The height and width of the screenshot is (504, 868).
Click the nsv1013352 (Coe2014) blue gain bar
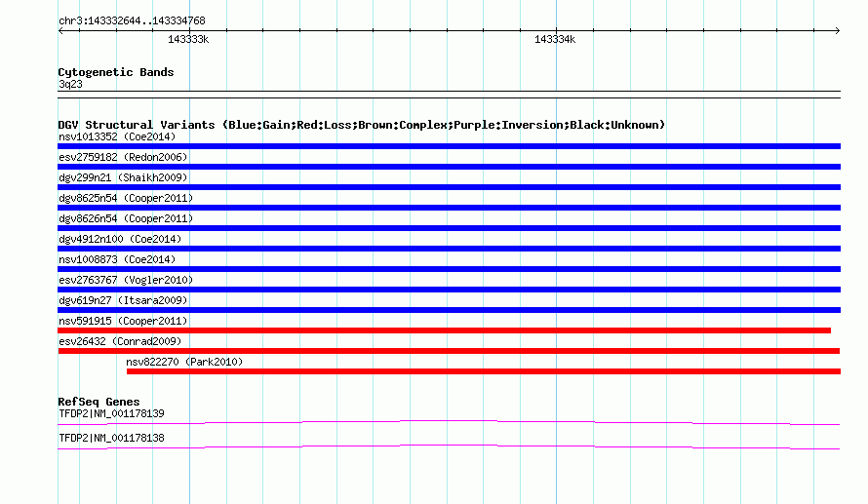click(x=449, y=146)
